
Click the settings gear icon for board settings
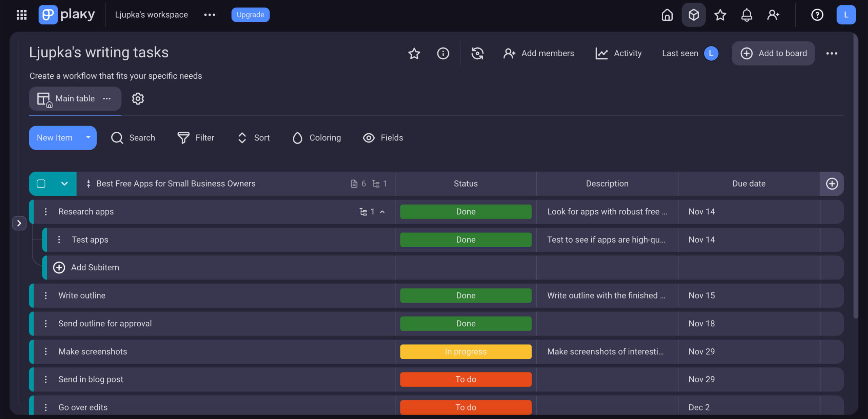pos(138,98)
